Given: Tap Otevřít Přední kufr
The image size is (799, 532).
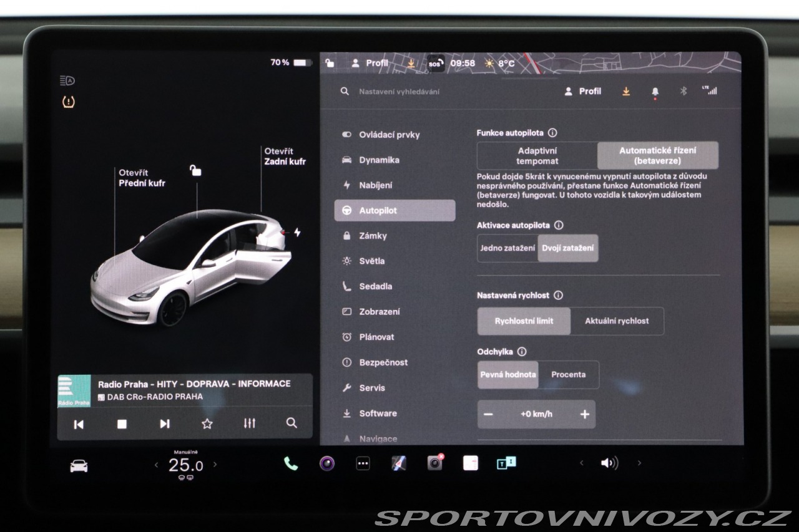Looking at the screenshot, I should [x=142, y=178].
